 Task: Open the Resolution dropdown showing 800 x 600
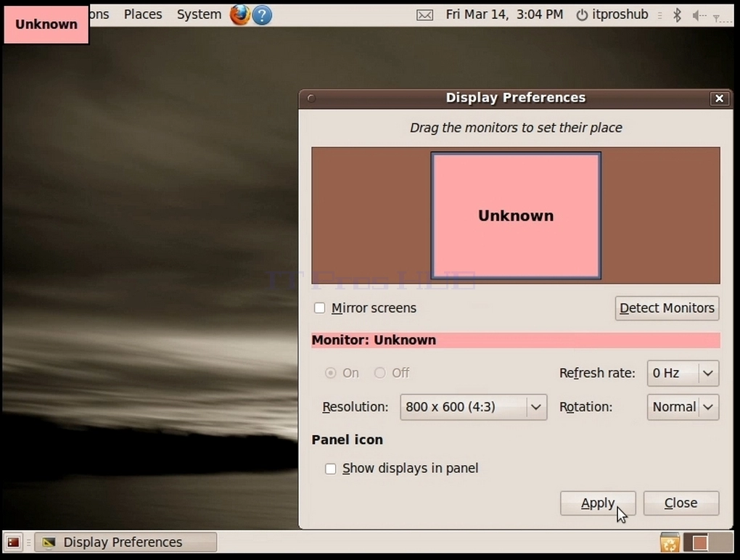pos(473,407)
